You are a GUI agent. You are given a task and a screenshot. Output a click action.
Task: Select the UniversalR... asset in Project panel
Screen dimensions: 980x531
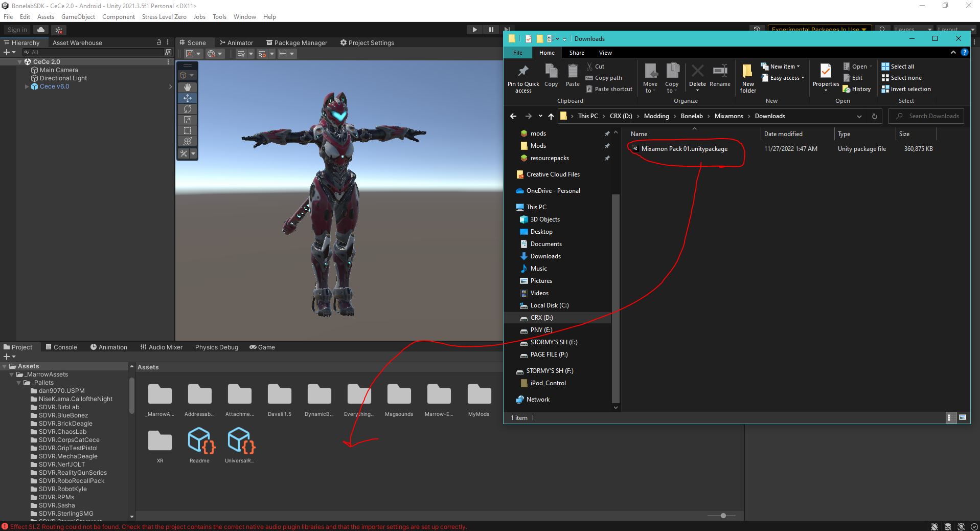pos(239,445)
